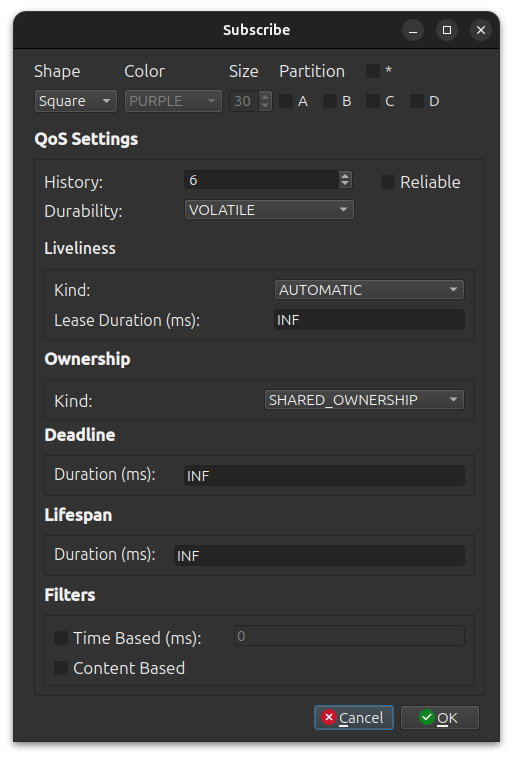Viewport: 513px width, 758px height.
Task: Open Ownership Kind SHARED_OWNERSHIP dropdown
Action: [x=365, y=400]
